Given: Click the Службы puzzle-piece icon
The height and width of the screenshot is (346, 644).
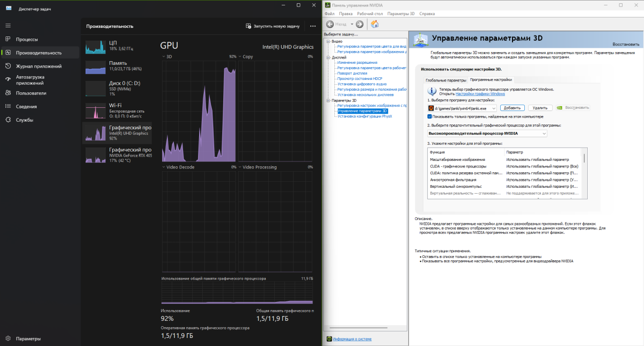Looking at the screenshot, I should tap(8, 120).
